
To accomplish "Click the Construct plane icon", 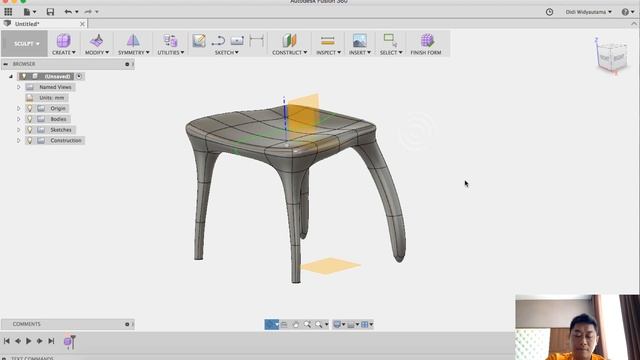I will coord(289,41).
